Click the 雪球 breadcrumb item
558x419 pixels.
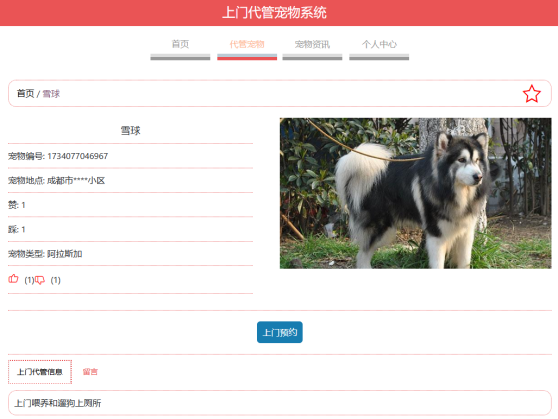(x=51, y=94)
